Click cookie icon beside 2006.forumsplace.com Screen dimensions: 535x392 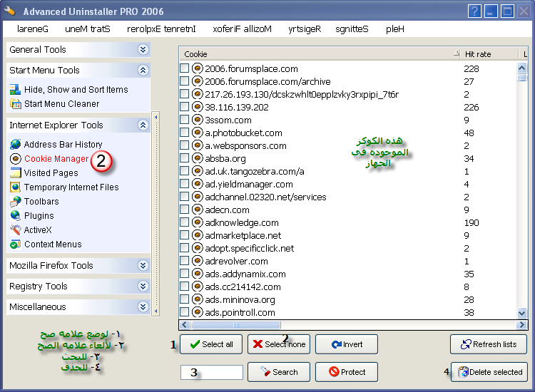click(x=197, y=68)
